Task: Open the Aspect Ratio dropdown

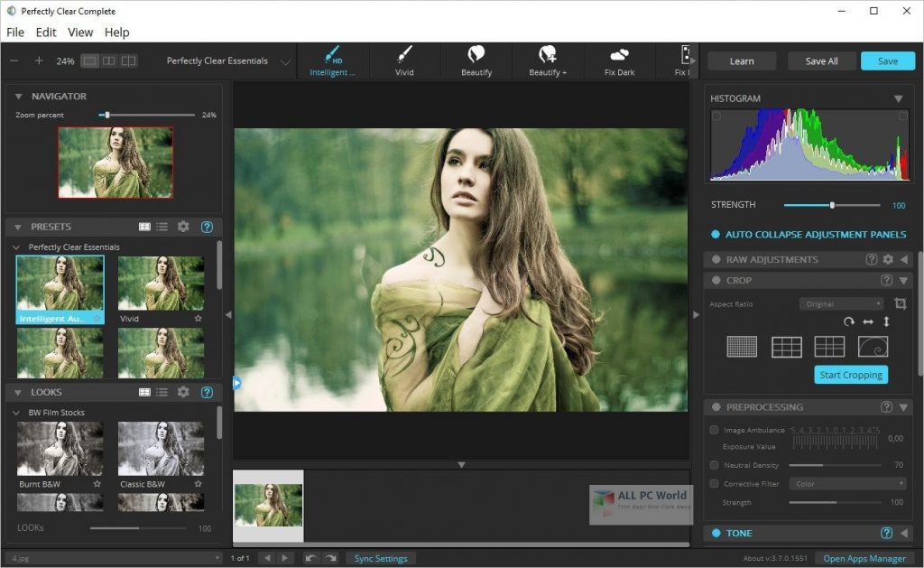Action: pos(840,303)
